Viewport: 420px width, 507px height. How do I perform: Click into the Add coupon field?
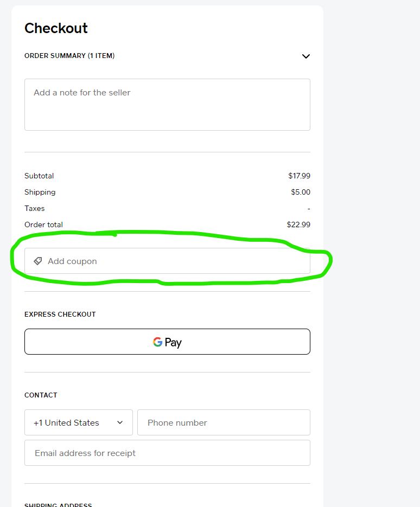point(174,261)
